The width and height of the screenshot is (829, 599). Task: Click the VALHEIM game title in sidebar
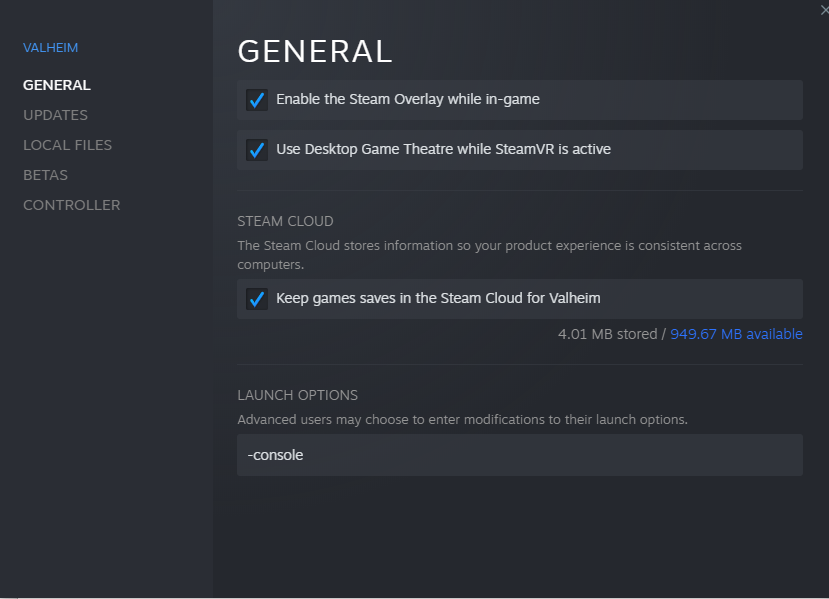(x=50, y=48)
